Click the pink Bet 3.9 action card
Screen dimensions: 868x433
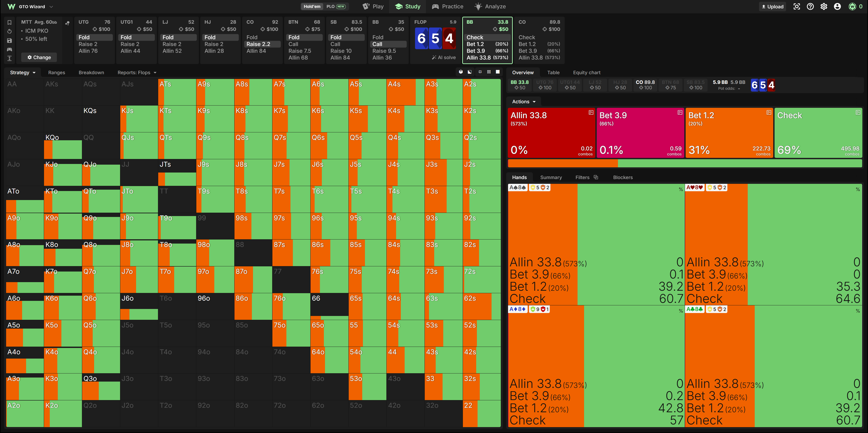[x=640, y=133]
